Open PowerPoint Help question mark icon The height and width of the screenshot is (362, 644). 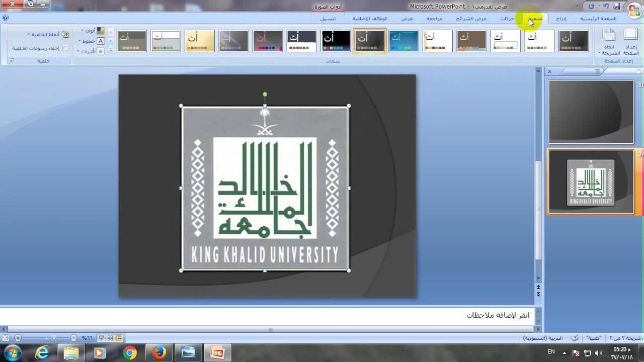click(x=5, y=18)
